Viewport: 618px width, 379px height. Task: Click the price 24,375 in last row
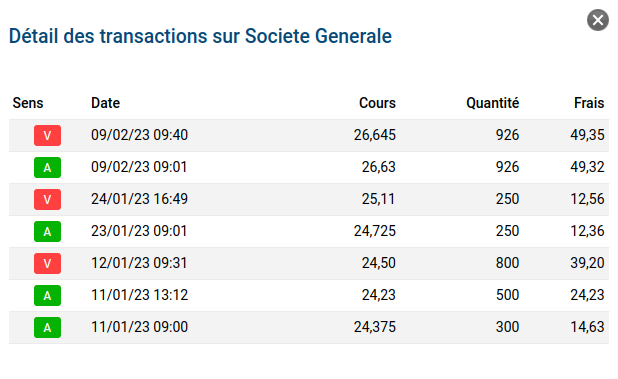pyautogui.click(x=374, y=327)
